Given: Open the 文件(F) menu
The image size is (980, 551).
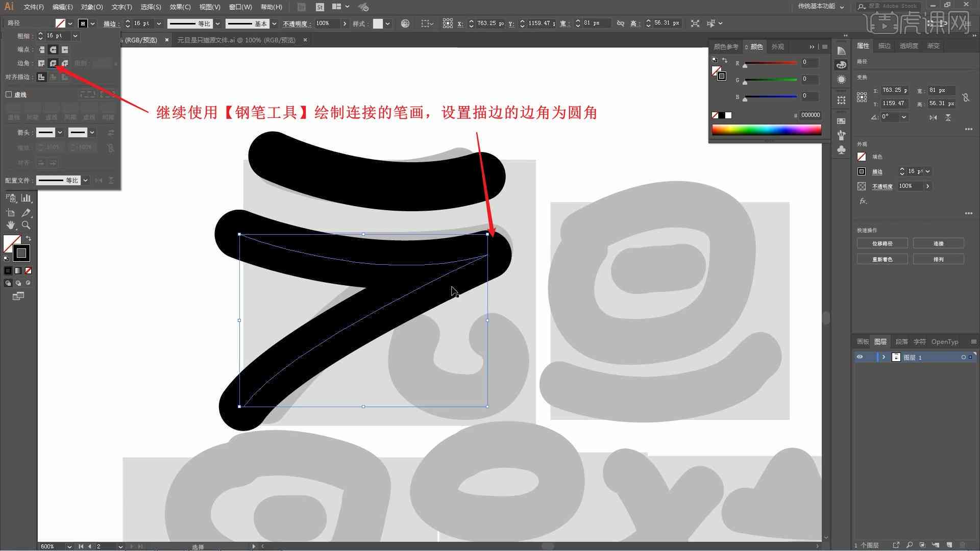Looking at the screenshot, I should click(34, 7).
